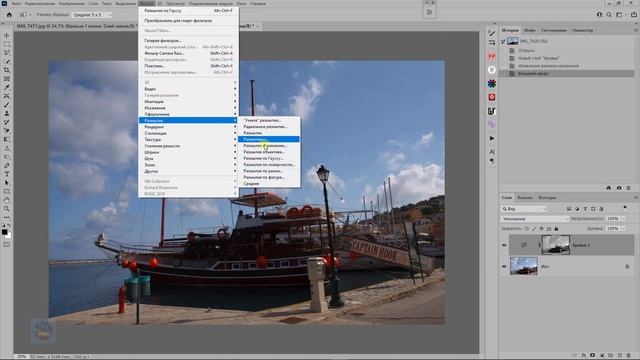Select the Frame tool
Image resolution: width=640 pixels, height=360 pixels.
pos(7,78)
